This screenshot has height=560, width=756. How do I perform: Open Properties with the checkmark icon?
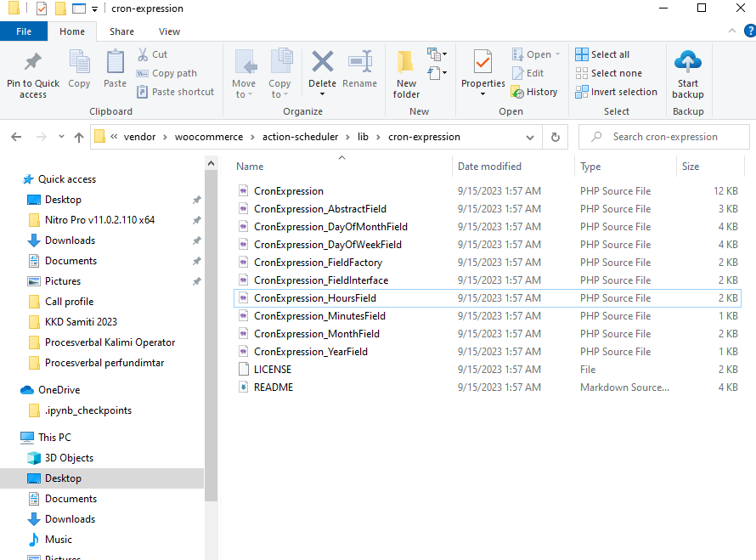click(x=483, y=64)
